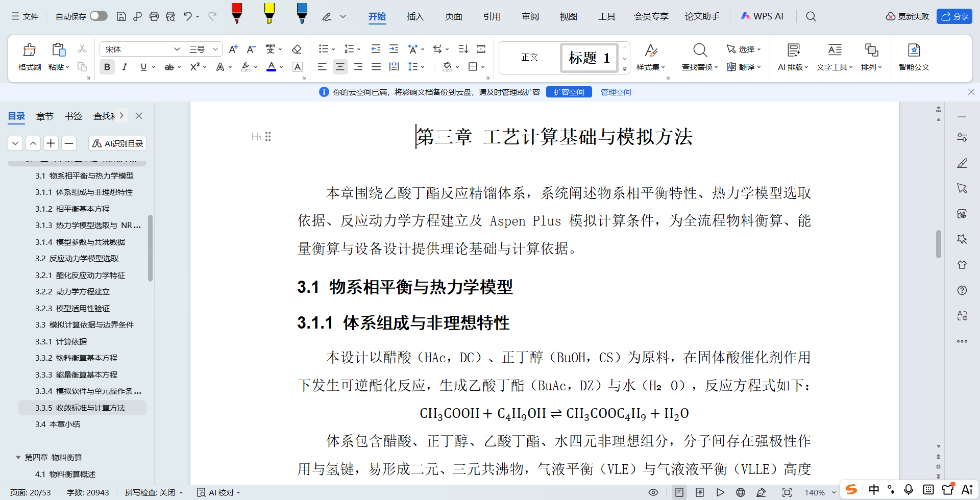The width and height of the screenshot is (980, 500).
Task: Switch to the 章节 navigation tab
Action: coord(45,116)
